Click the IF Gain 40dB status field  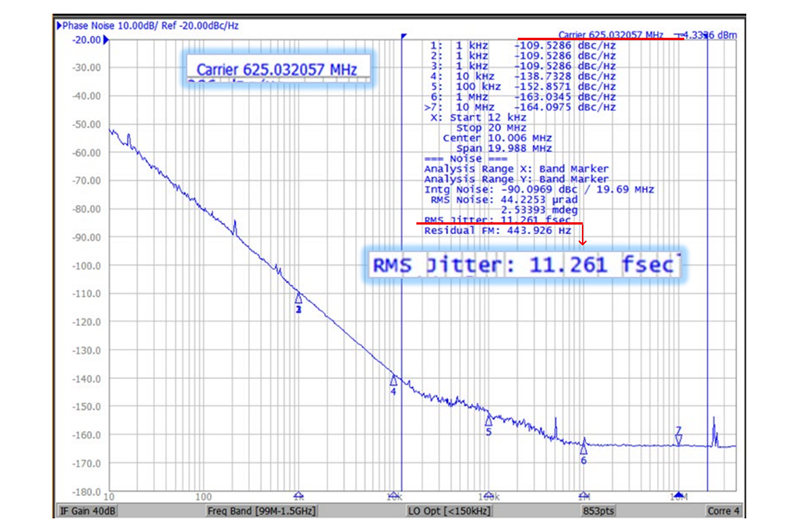[x=90, y=510]
